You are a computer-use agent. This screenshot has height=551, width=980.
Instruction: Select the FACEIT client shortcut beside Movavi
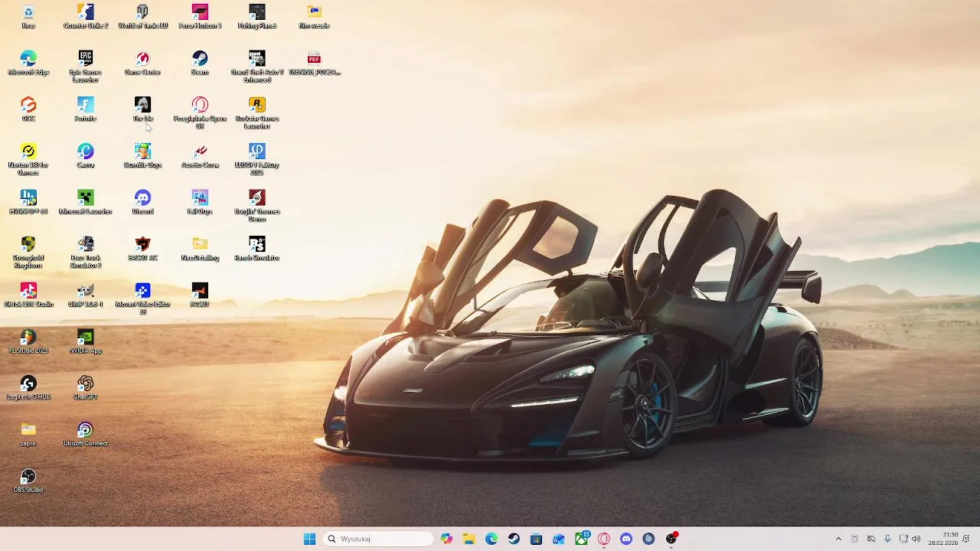click(200, 295)
